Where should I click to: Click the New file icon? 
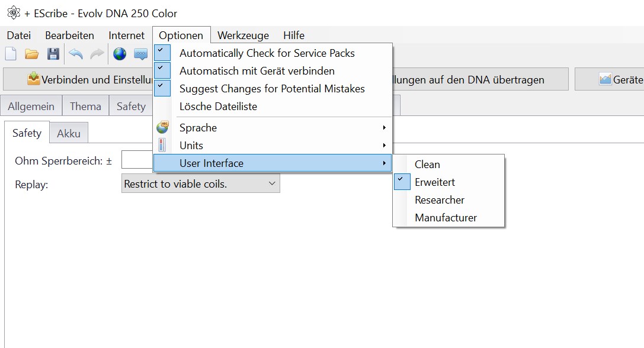click(x=11, y=54)
